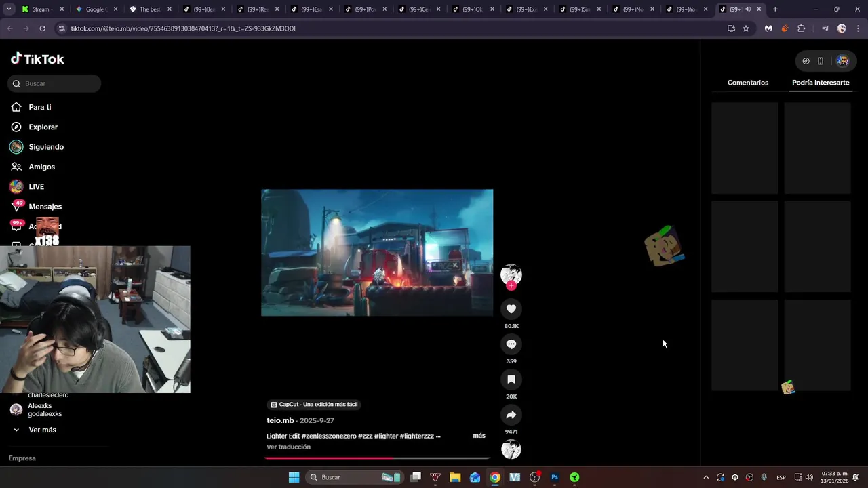Open the Para ti home feed
The image size is (868, 488).
[x=39, y=107]
